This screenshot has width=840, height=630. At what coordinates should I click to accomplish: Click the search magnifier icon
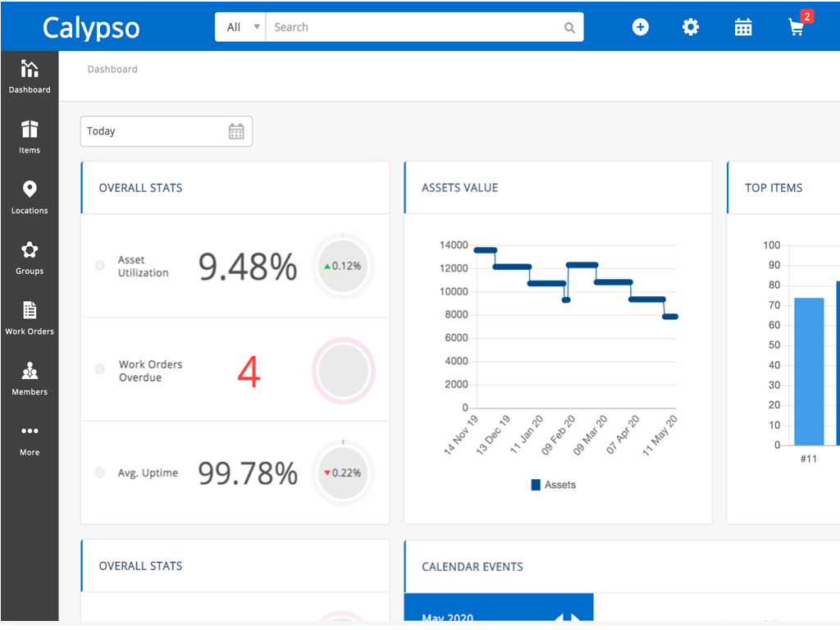pyautogui.click(x=569, y=27)
